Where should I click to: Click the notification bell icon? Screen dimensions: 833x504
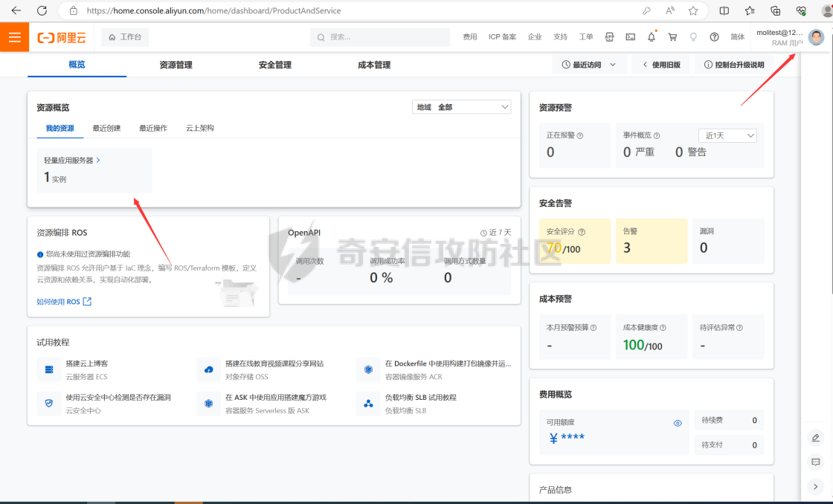click(x=652, y=37)
